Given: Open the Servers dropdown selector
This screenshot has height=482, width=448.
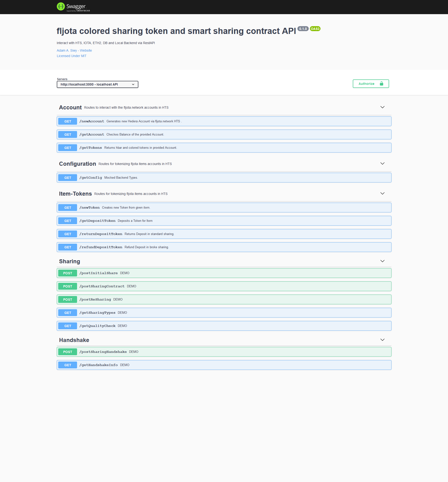Looking at the screenshot, I should pyautogui.click(x=98, y=84).
